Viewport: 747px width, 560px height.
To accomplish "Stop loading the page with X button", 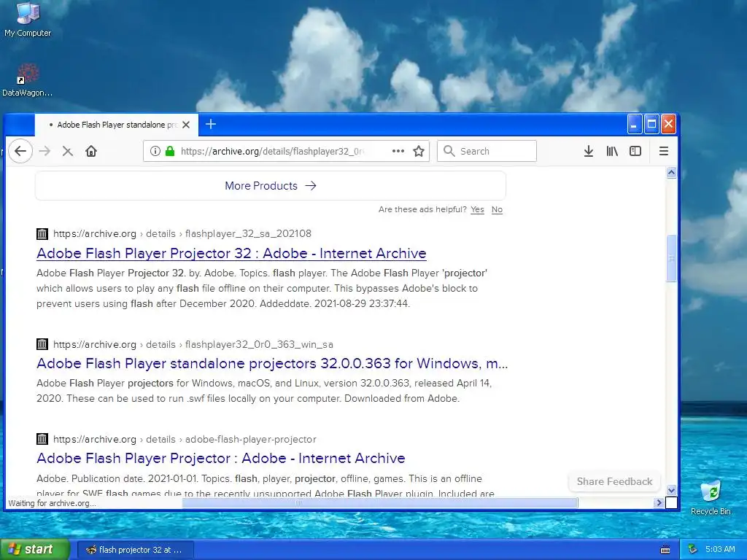I will [68, 152].
